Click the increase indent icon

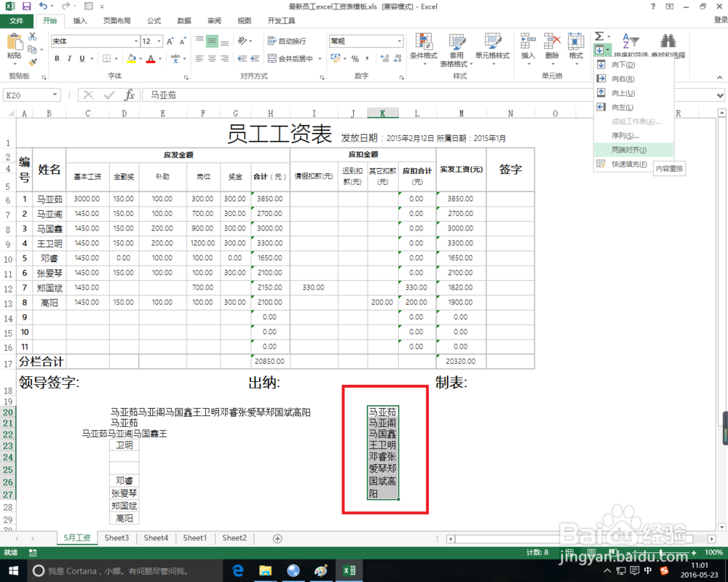255,58
